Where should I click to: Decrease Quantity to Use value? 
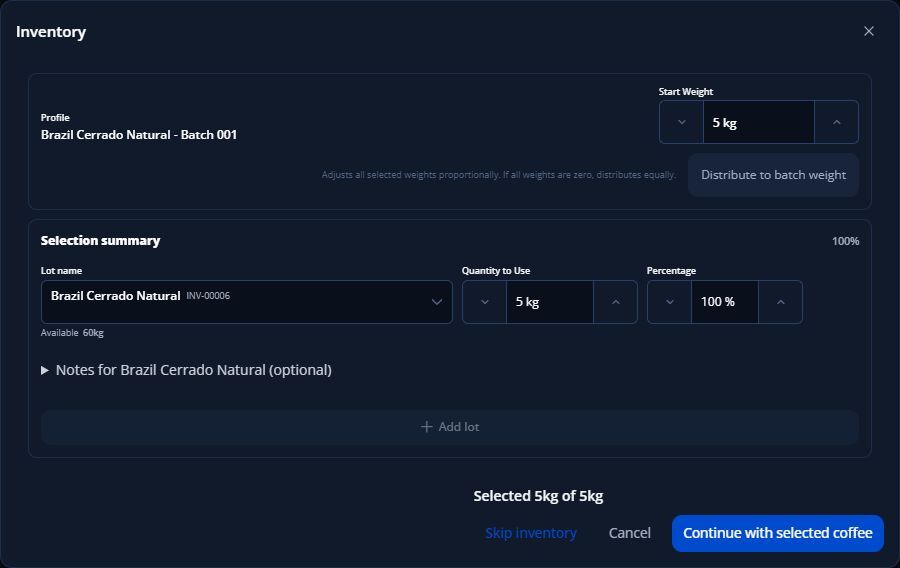484,302
